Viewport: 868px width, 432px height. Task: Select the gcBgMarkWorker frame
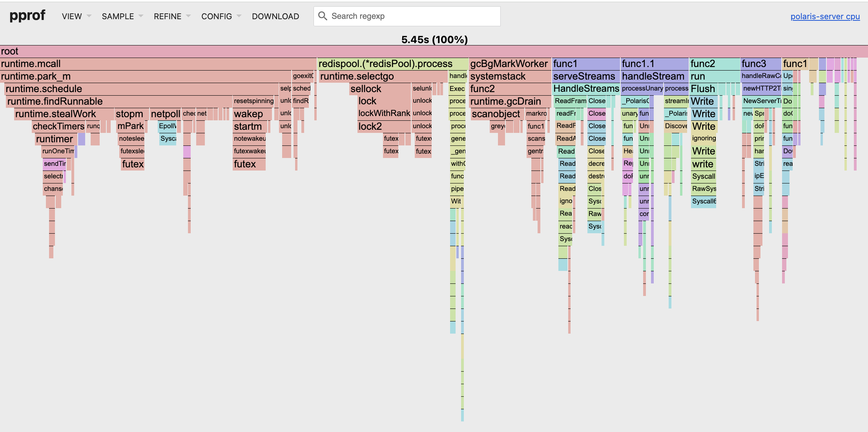point(509,64)
